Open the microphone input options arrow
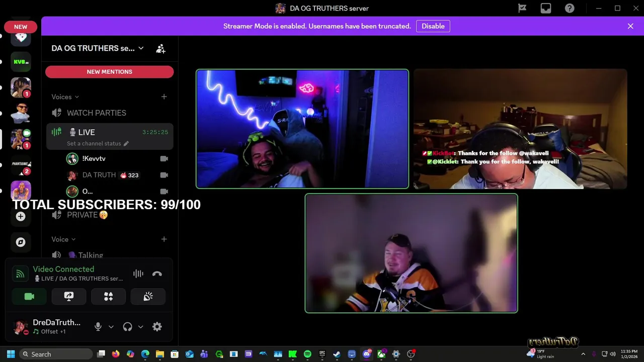The width and height of the screenshot is (644, 362). (111, 327)
